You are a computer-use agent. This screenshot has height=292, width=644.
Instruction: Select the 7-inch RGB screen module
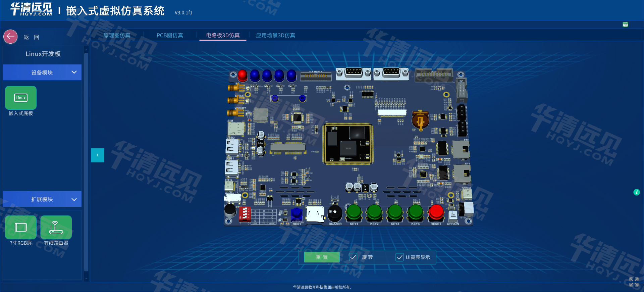pos(21,227)
